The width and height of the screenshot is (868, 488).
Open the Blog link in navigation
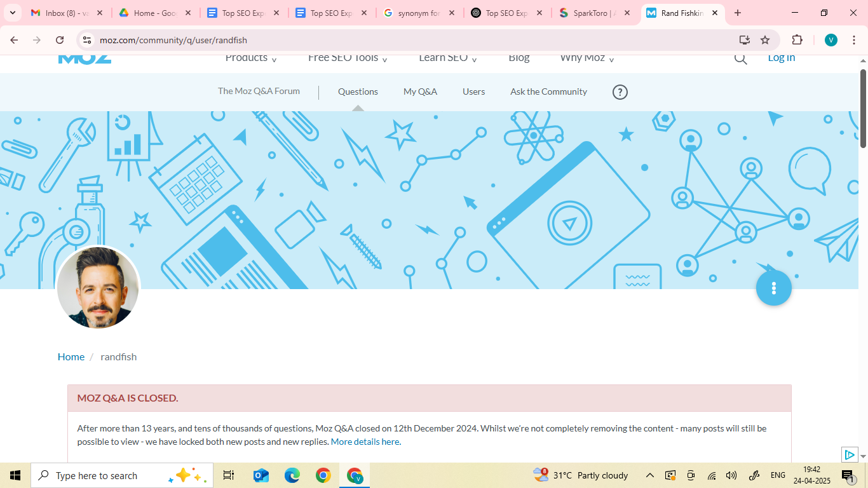click(519, 58)
